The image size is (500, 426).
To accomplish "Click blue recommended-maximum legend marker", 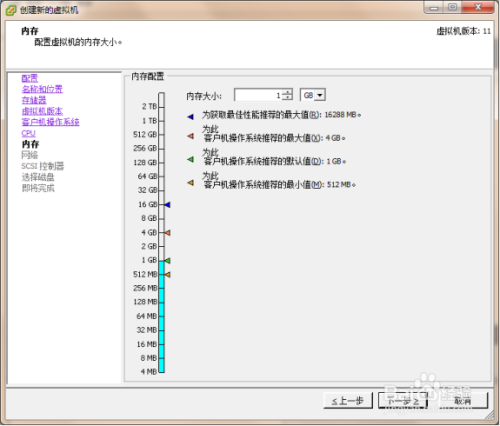I will pyautogui.click(x=190, y=117).
